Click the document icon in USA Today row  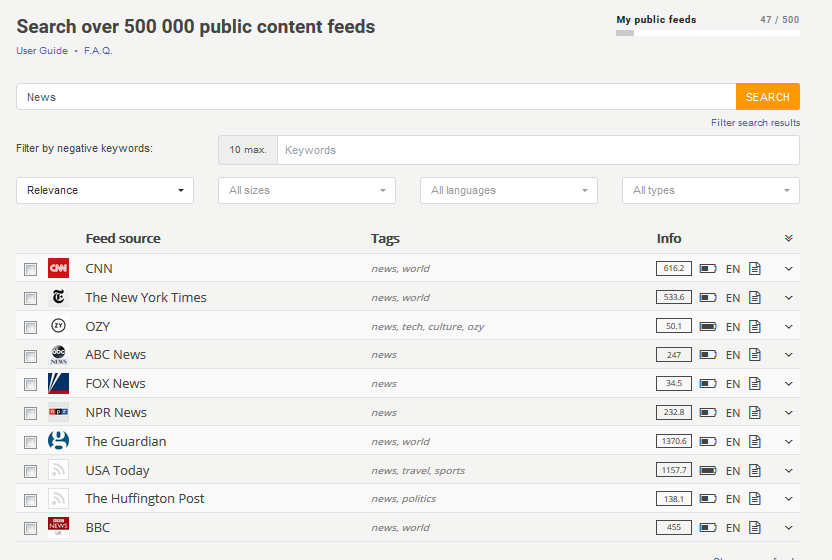pyautogui.click(x=755, y=470)
